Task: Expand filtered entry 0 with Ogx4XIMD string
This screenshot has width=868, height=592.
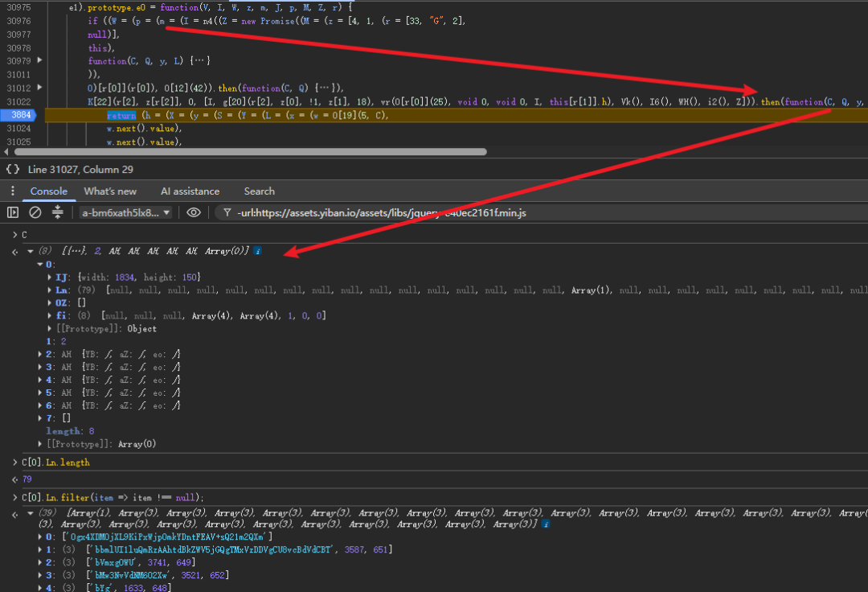Action: [40, 536]
